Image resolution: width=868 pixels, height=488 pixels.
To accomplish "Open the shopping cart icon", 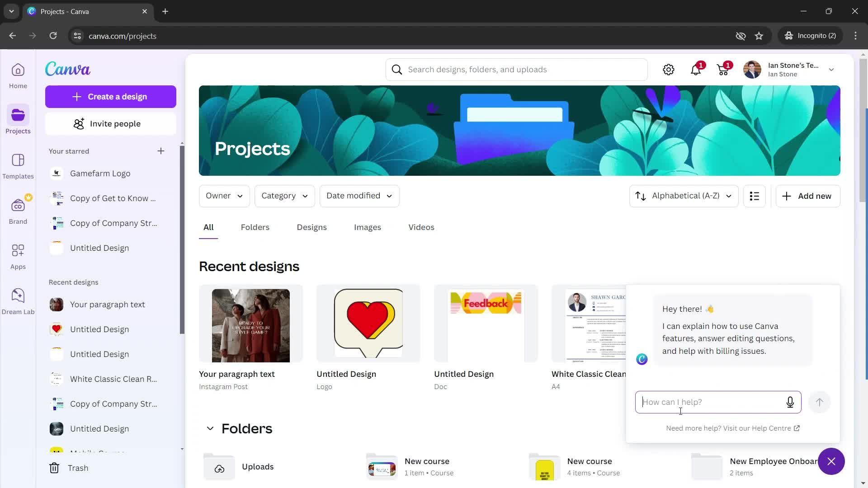I will 724,70.
